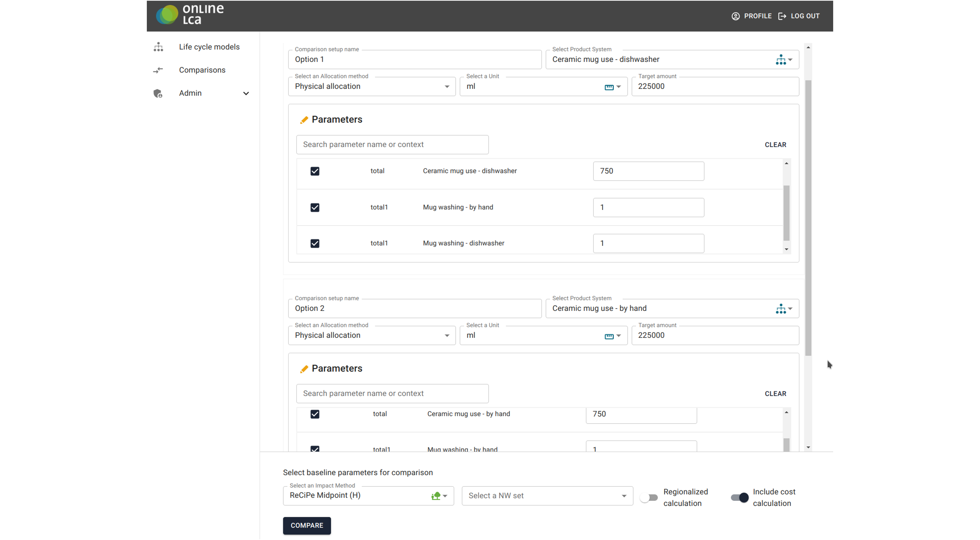Screen dimensions: 980x540
Task: Click the PROFILE link
Action: coord(757,16)
